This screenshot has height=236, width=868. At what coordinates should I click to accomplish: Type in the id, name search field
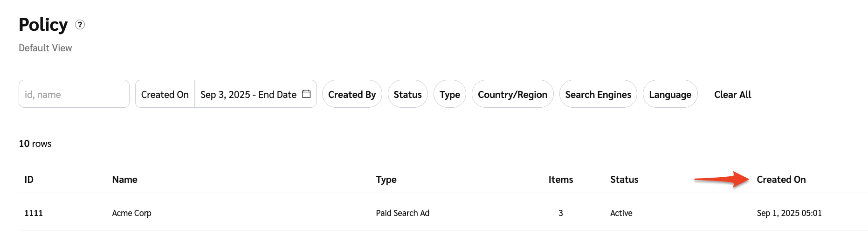pos(74,94)
